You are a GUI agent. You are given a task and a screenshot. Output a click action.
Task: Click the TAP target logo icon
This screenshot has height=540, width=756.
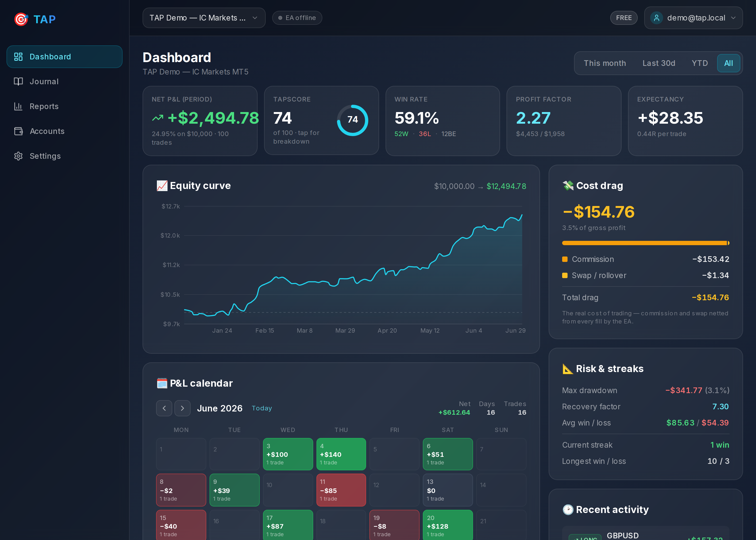pos(21,19)
